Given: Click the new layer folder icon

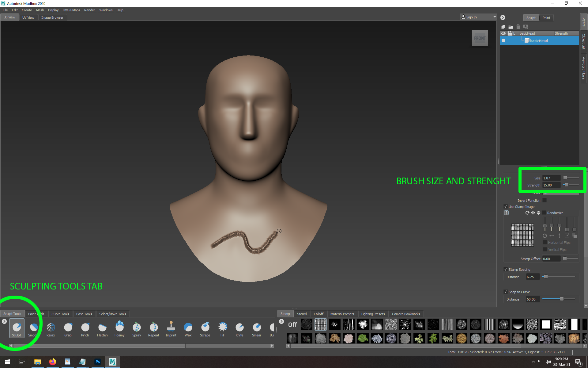Looking at the screenshot, I should click(511, 27).
